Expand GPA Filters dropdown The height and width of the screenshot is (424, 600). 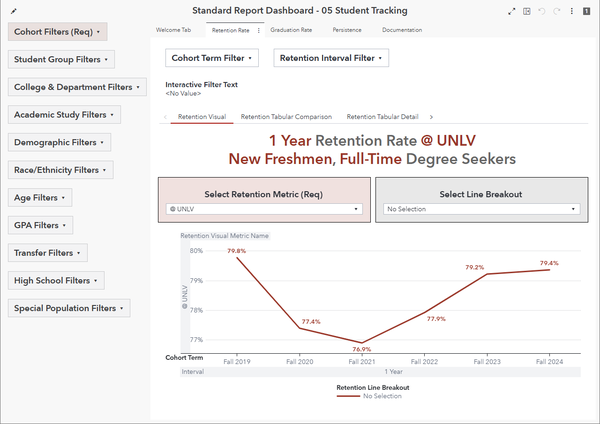[x=41, y=225]
